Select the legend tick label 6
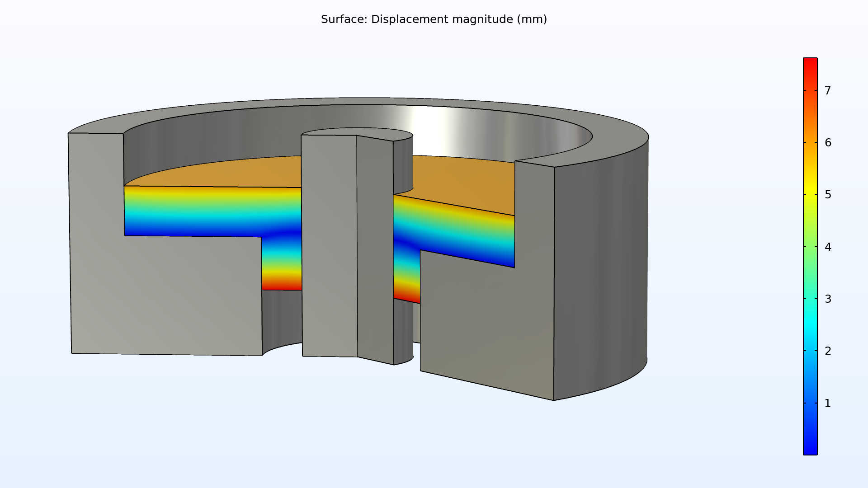The width and height of the screenshot is (868, 488). [x=827, y=143]
